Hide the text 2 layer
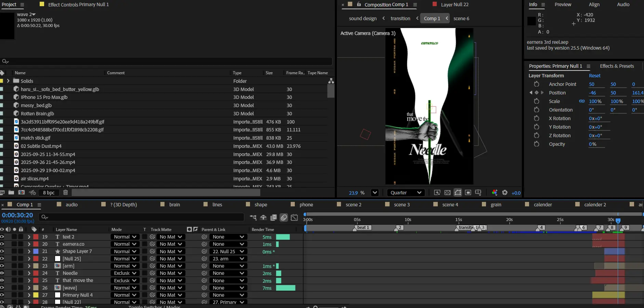644x308 pixels. pos(2,237)
